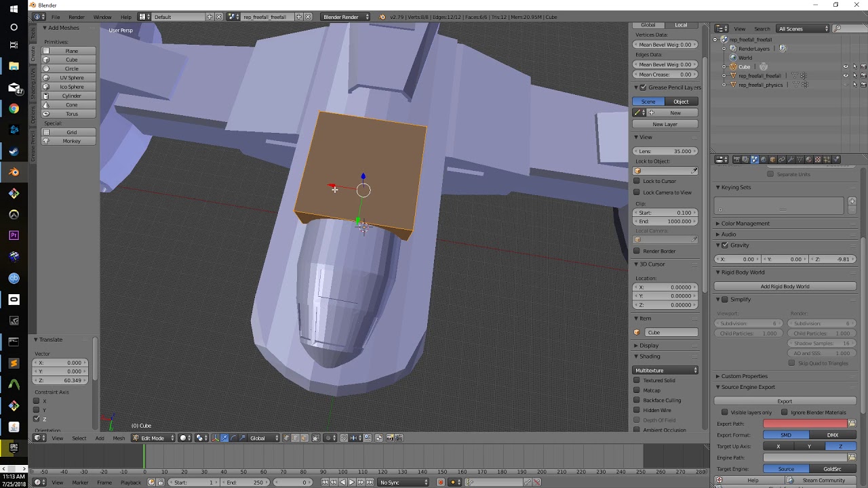This screenshot has height=488, width=868.
Task: Open Object properties cube tab icon
Action: point(772,159)
